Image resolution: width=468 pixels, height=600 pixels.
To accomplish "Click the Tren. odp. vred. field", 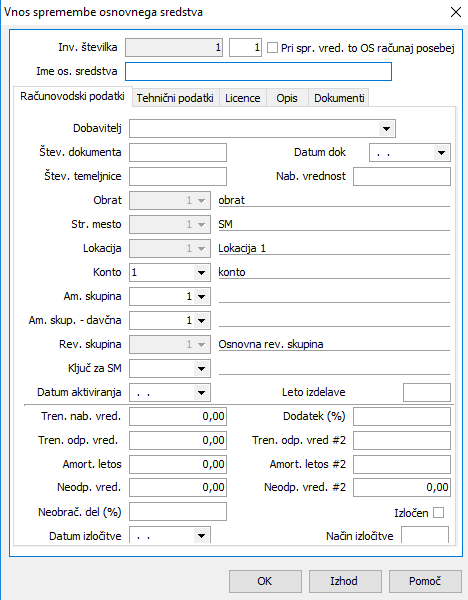I will 178,440.
